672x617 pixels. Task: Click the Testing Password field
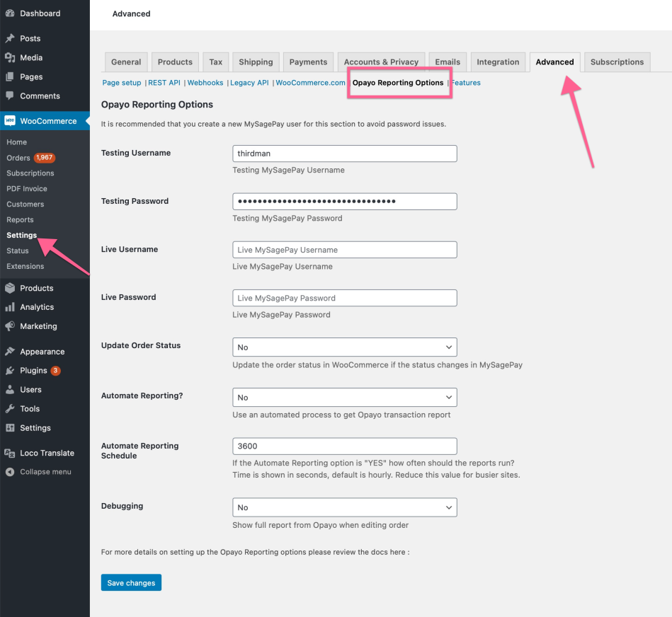pyautogui.click(x=345, y=201)
